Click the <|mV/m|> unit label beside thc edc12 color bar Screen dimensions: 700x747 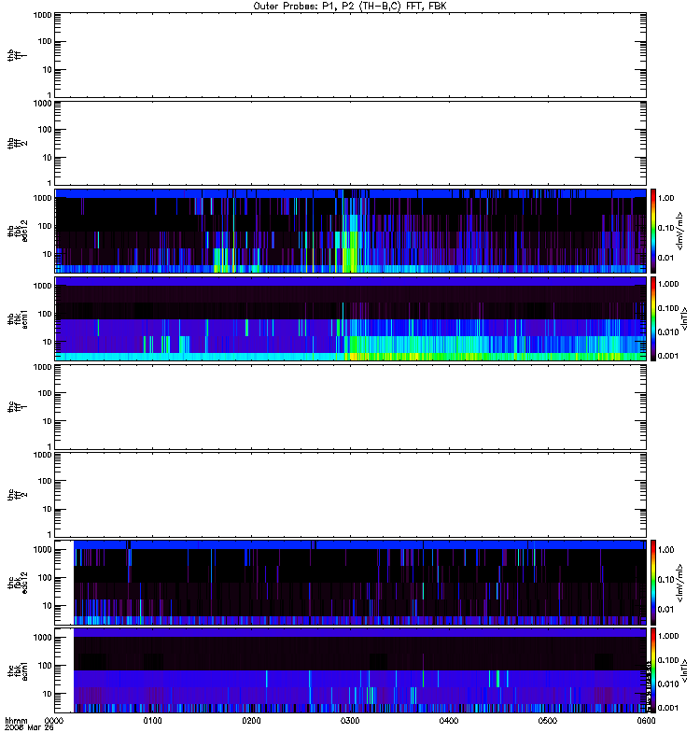(679, 582)
